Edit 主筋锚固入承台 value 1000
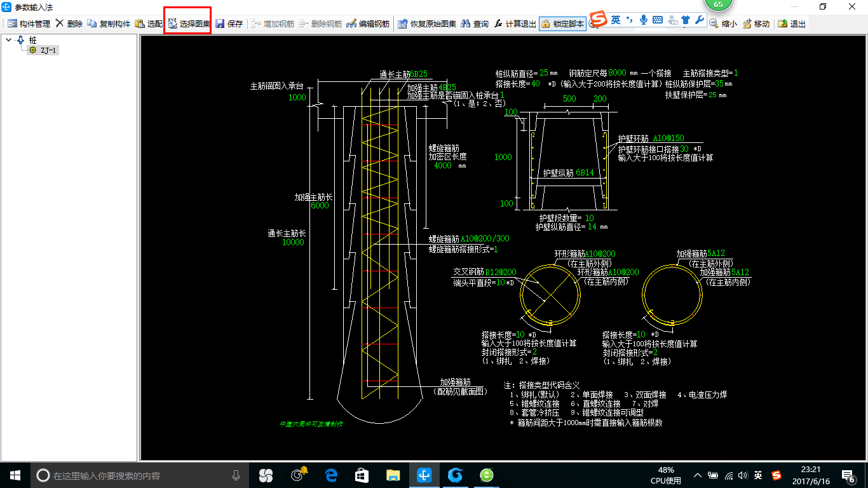 [x=297, y=97]
